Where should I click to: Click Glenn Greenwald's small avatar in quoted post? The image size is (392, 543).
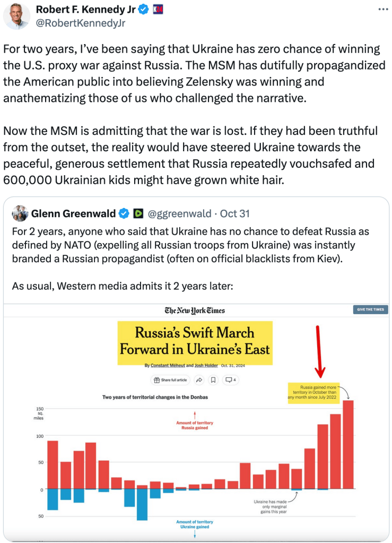coord(20,213)
